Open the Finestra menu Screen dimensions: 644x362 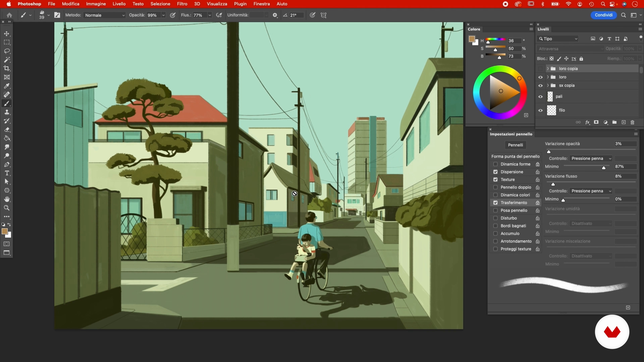tap(261, 4)
